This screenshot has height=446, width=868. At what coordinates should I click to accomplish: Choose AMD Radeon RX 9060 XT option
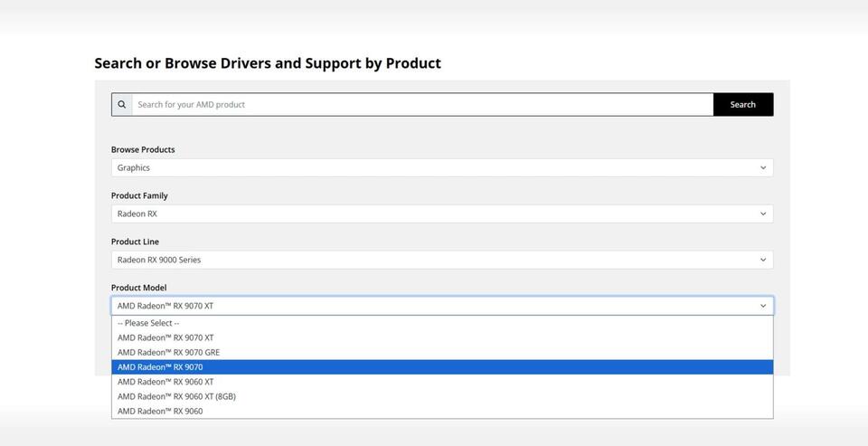[442, 382]
